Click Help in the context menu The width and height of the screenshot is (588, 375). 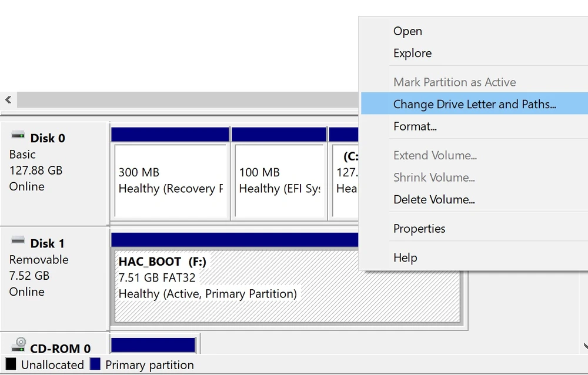[x=405, y=257]
